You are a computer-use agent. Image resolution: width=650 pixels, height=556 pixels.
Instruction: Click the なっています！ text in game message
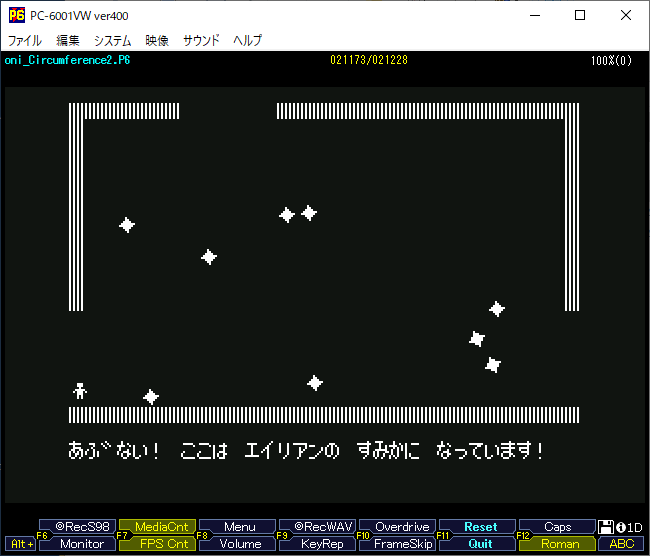(x=490, y=450)
